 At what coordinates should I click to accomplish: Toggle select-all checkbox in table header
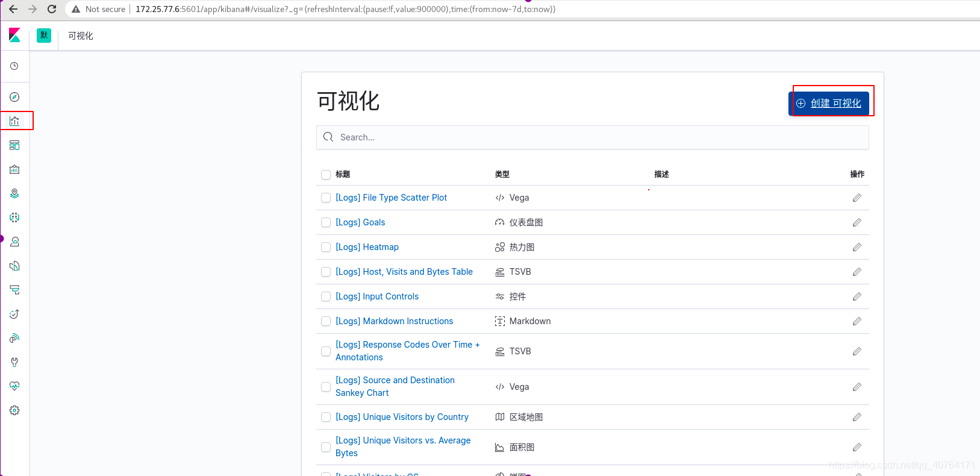pyautogui.click(x=326, y=175)
